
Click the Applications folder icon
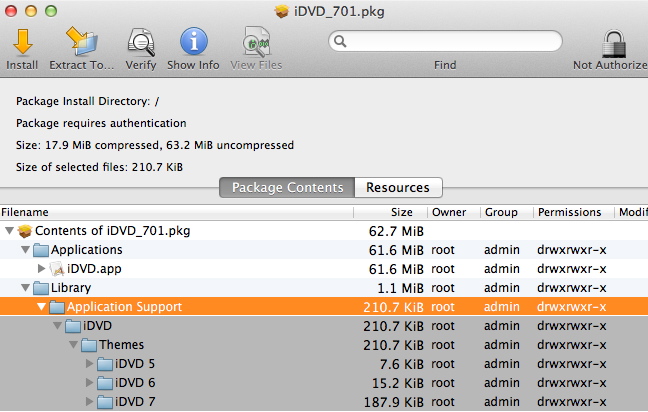click(40, 250)
